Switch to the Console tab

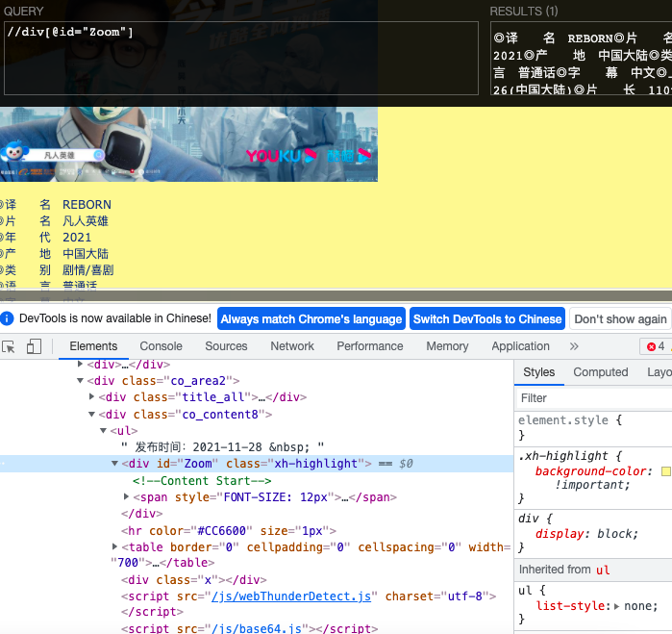tap(162, 346)
